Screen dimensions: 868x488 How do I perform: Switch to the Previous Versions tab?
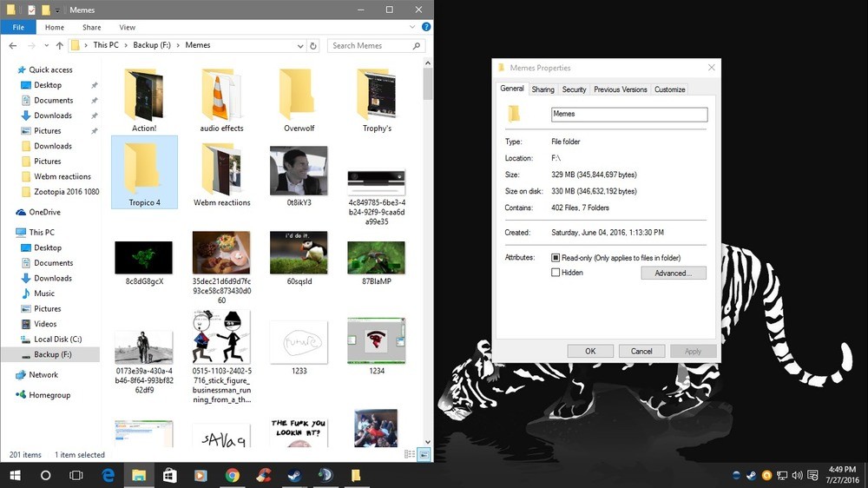coord(620,89)
